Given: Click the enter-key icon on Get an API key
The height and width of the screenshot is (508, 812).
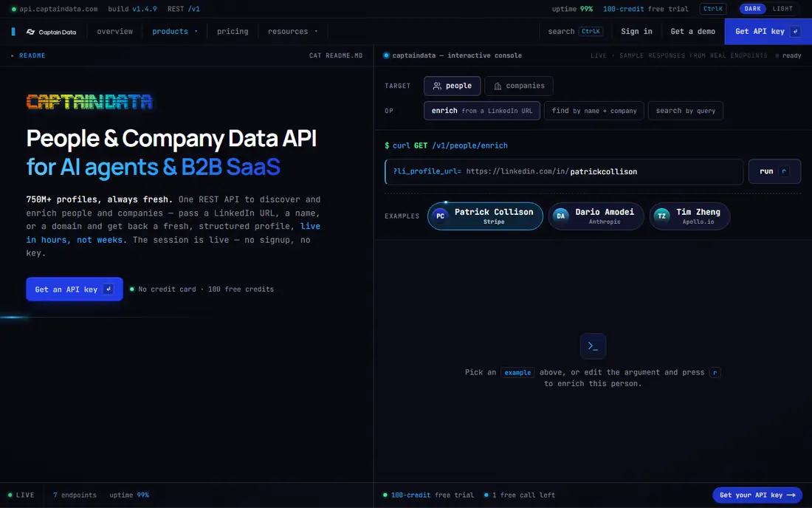Looking at the screenshot, I should click(109, 289).
